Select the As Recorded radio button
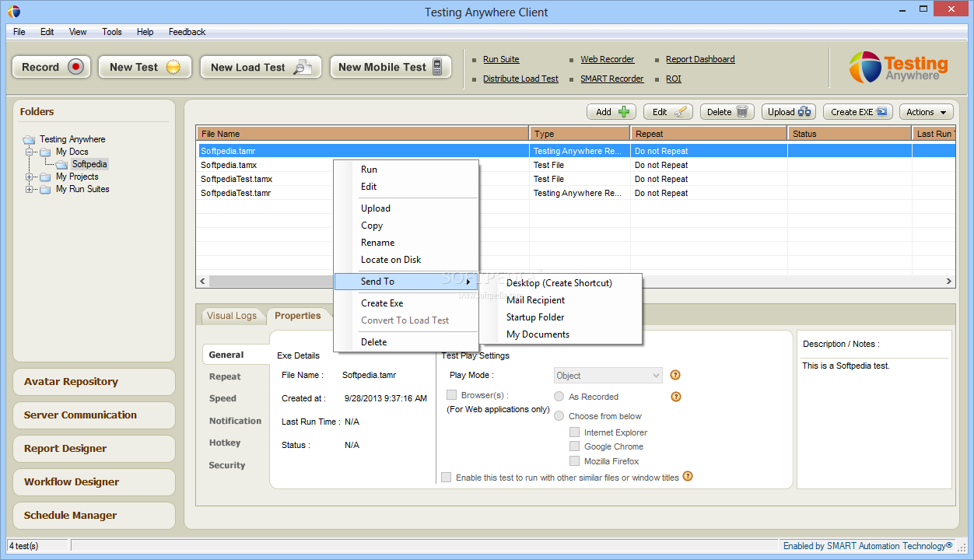 coord(559,396)
